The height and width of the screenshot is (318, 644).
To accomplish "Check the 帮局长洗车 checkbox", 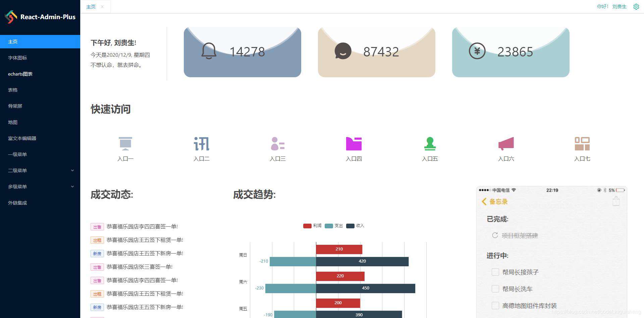I will [x=495, y=289].
